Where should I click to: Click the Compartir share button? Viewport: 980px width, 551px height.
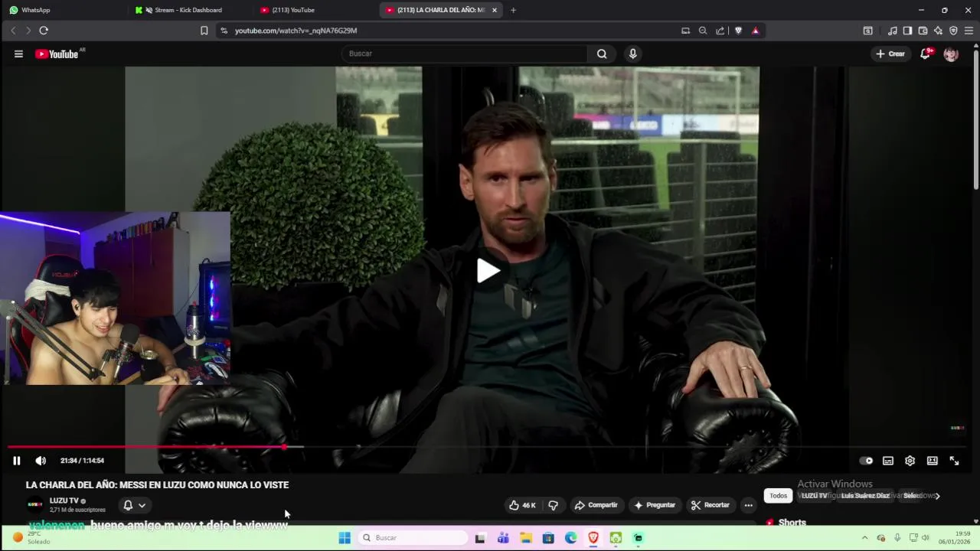coord(596,505)
